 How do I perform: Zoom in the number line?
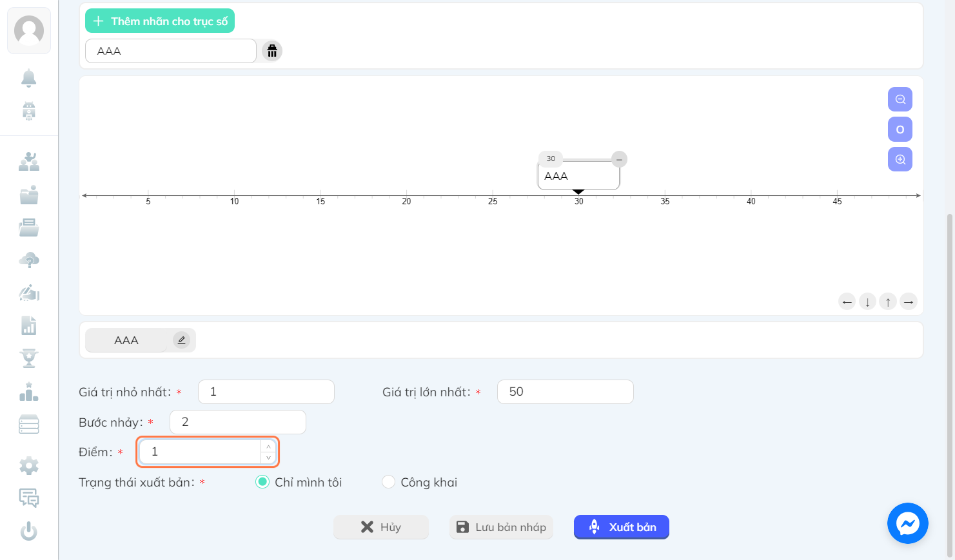[x=900, y=159]
